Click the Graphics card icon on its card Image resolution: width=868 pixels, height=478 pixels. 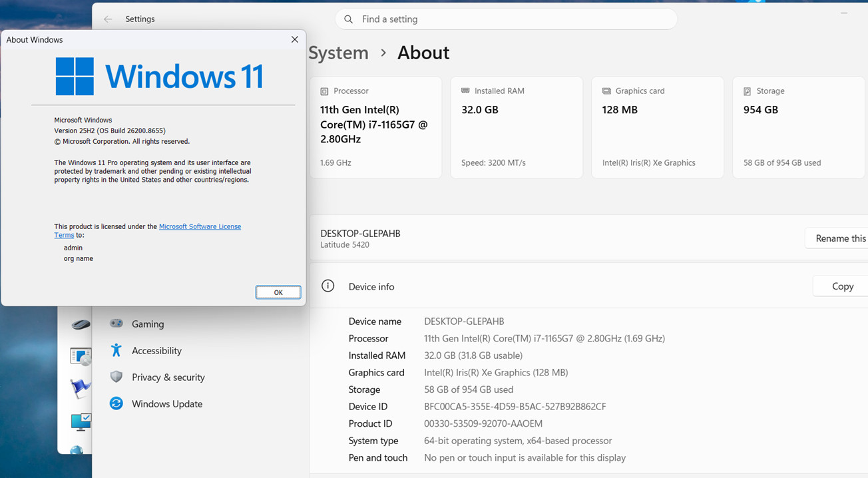click(606, 91)
